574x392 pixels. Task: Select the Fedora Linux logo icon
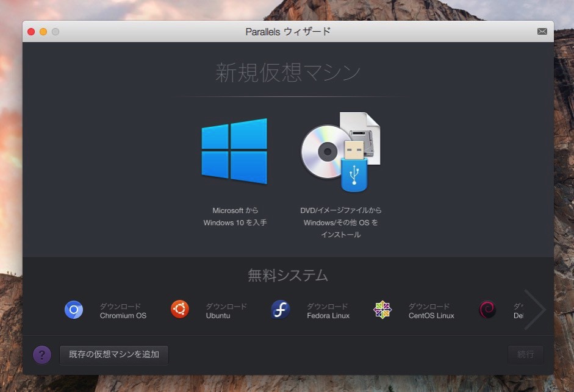(x=281, y=310)
